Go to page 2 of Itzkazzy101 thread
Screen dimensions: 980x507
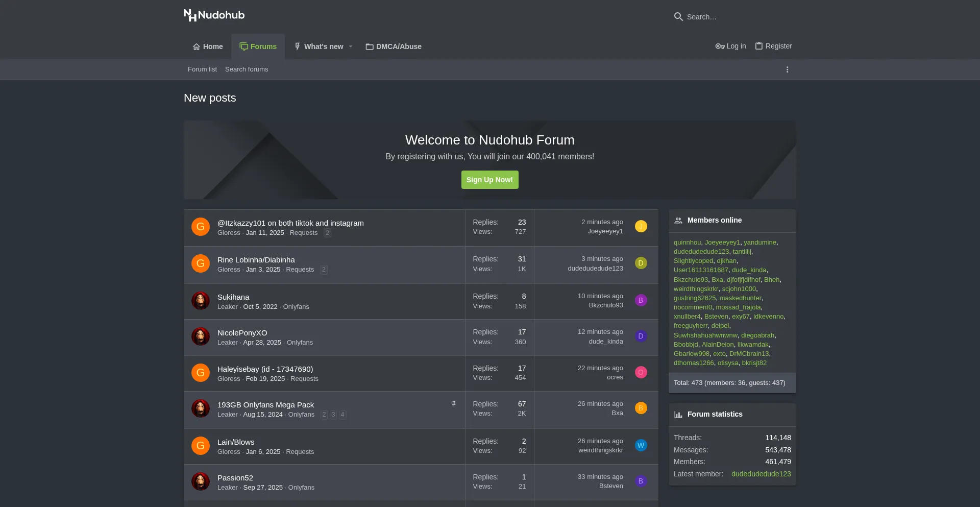[327, 233]
